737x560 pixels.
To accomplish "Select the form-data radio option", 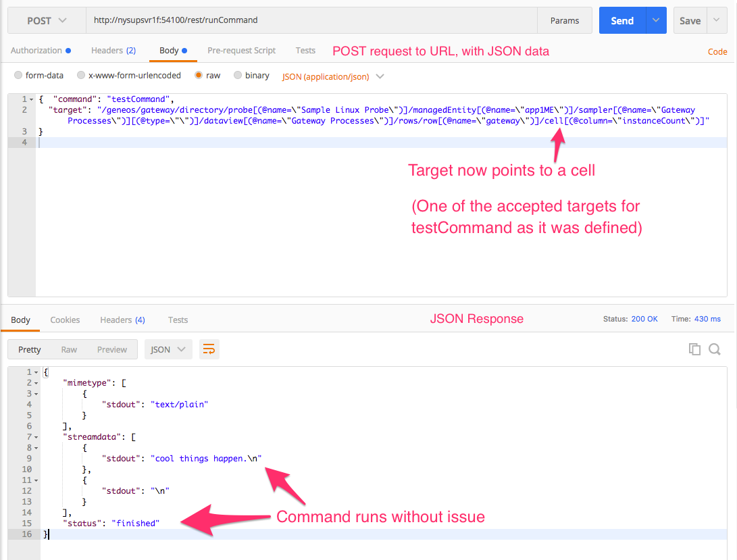I will coord(19,76).
